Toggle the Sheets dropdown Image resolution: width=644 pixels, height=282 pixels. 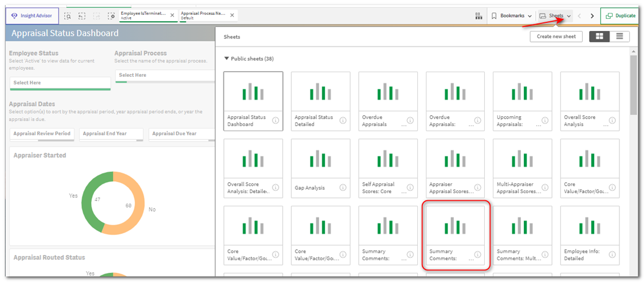coord(555,16)
